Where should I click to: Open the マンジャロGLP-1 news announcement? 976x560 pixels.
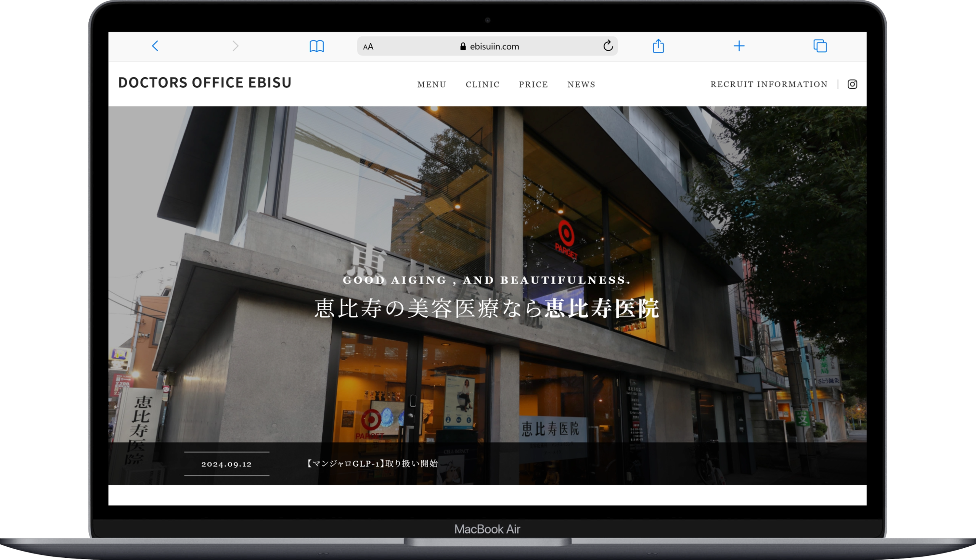[372, 464]
